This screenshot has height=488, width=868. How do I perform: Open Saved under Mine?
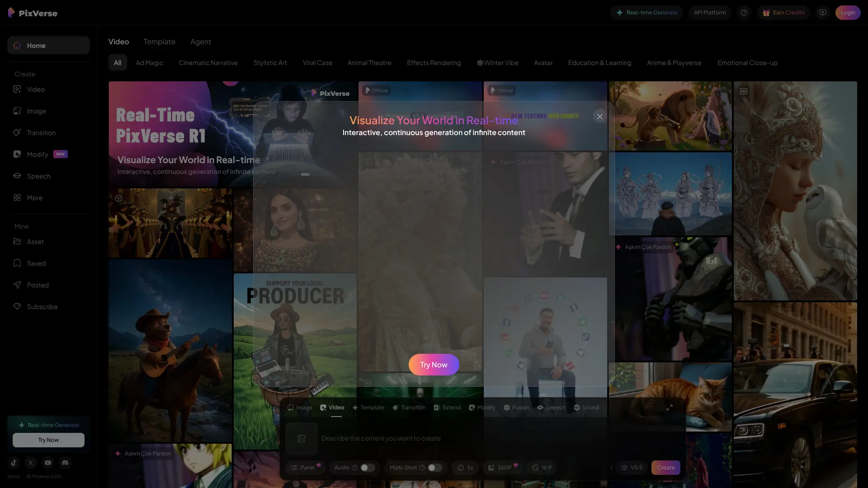[x=48, y=263]
